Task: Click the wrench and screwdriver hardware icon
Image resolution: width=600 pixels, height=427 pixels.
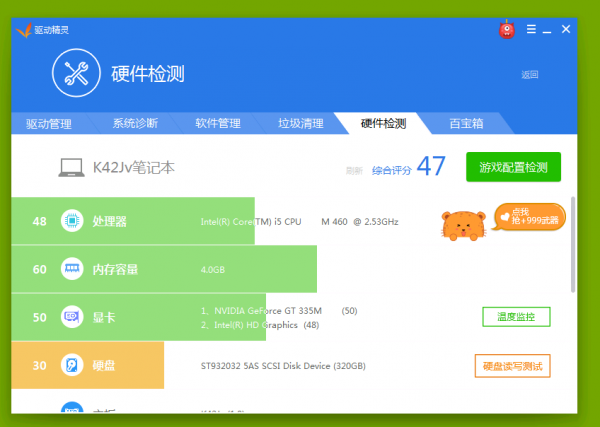Action: point(77,73)
